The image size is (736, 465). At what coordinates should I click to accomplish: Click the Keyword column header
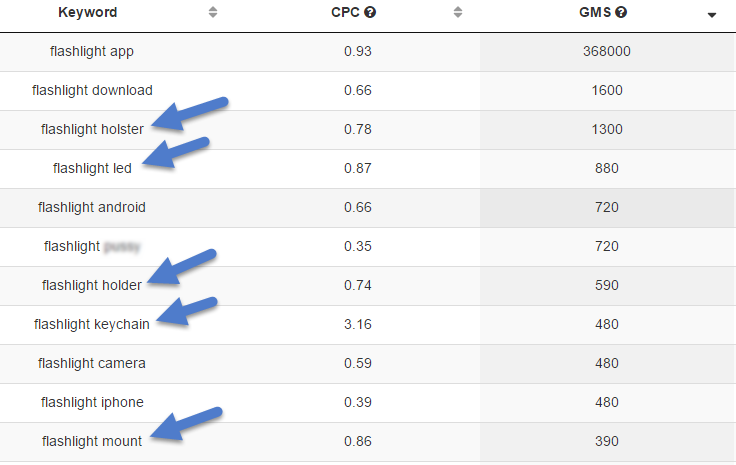pos(88,12)
